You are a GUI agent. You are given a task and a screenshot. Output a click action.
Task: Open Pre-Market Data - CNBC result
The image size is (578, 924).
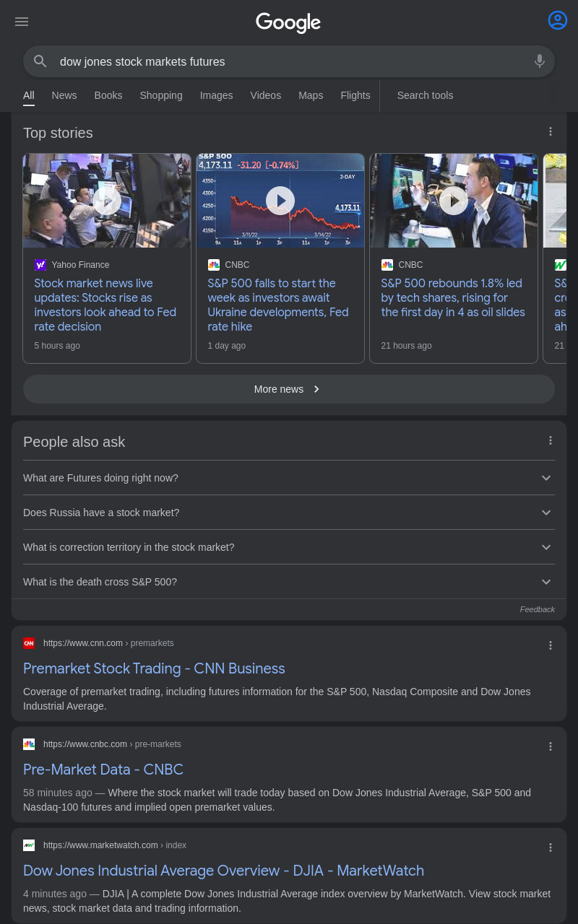click(x=103, y=770)
